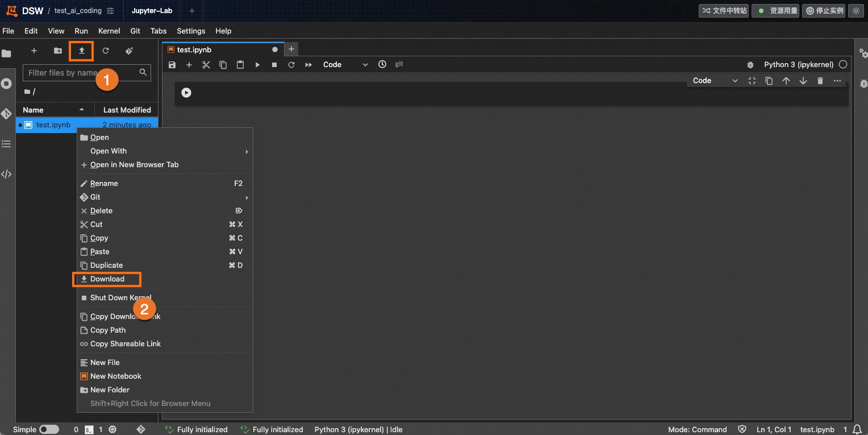Refresh the file browser list
This screenshot has width=868, height=435.
tap(106, 51)
